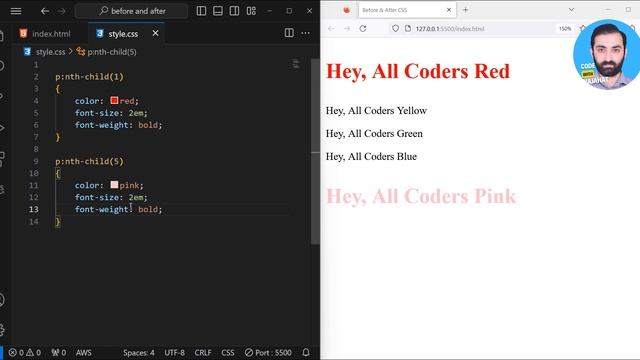Change language mode via 'CSS'
The height and width of the screenshot is (360, 640).
click(228, 353)
